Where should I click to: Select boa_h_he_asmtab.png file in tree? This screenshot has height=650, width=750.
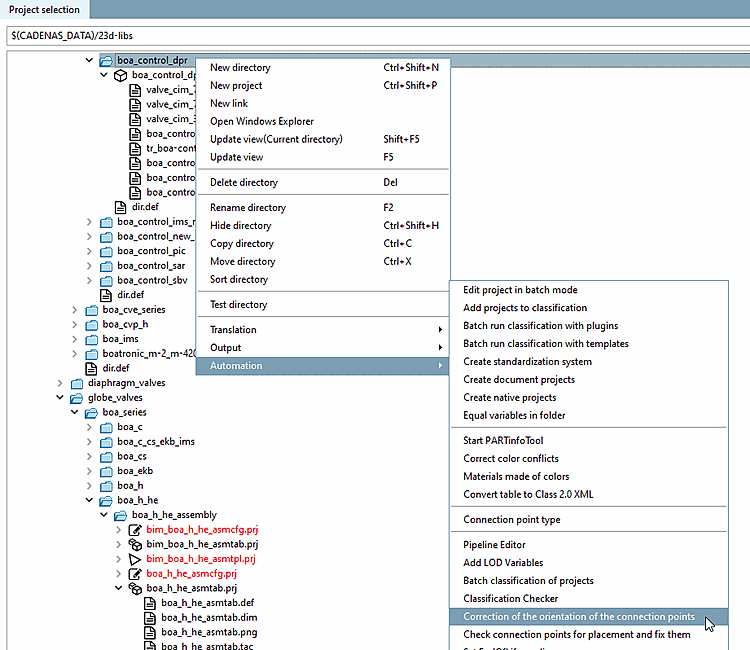click(208, 632)
